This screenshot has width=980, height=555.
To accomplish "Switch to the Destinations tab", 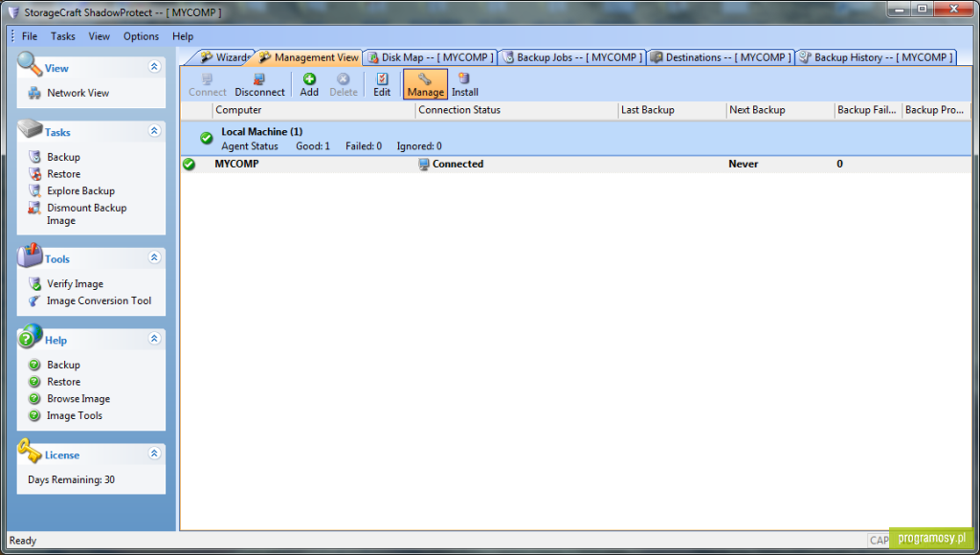I will (x=722, y=57).
